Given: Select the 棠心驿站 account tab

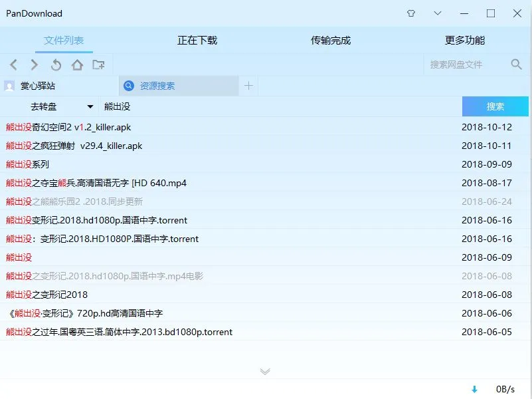Looking at the screenshot, I should point(59,86).
